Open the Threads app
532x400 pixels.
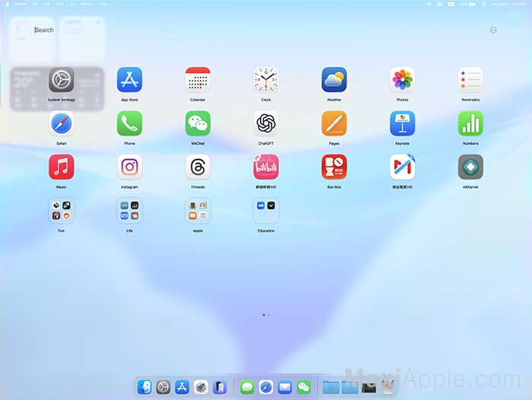coord(198,167)
